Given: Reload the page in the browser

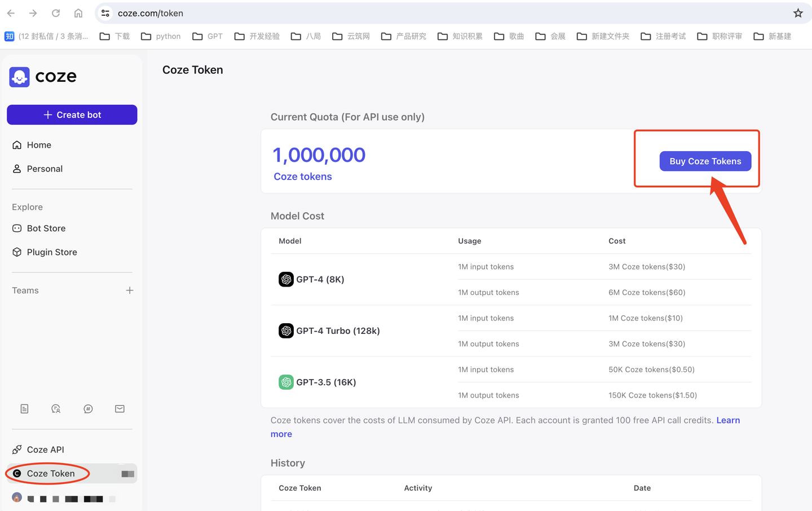Looking at the screenshot, I should (x=56, y=13).
